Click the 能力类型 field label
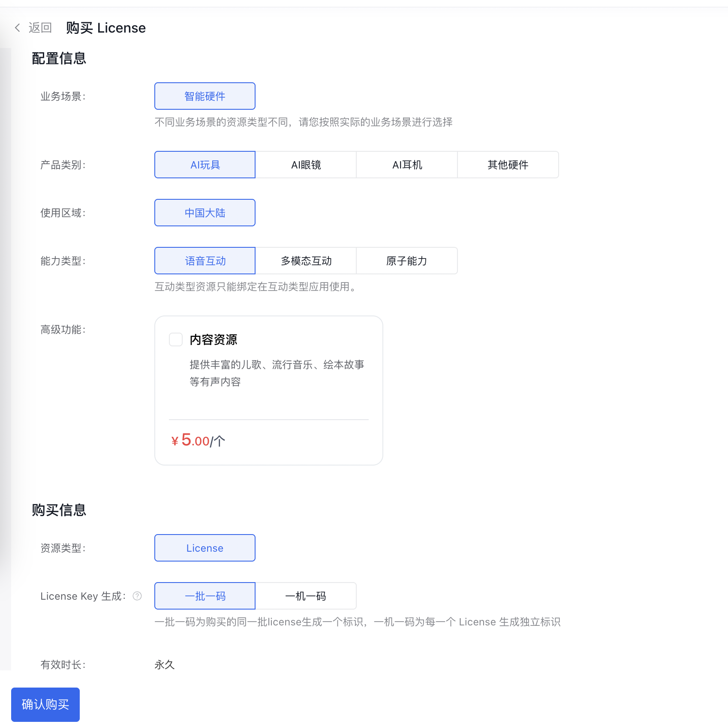The height and width of the screenshot is (727, 728). [63, 261]
